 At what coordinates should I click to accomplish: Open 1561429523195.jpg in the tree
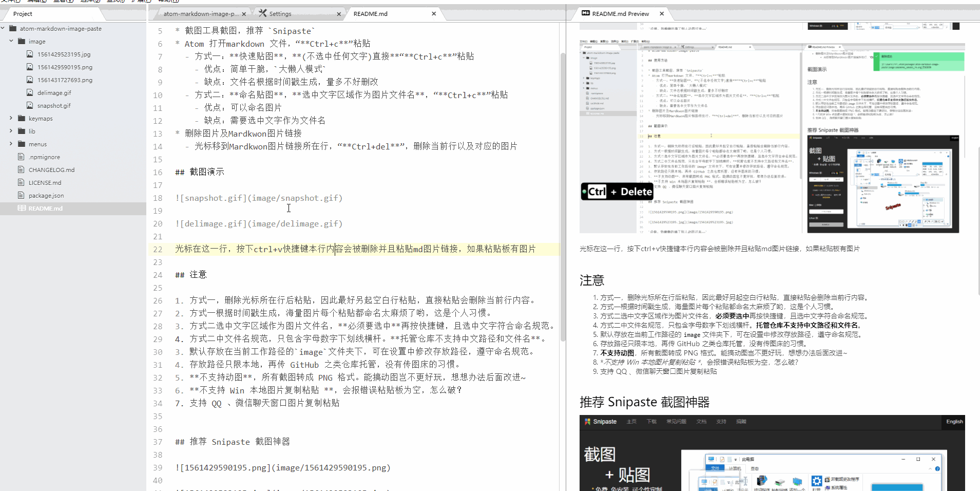click(64, 54)
